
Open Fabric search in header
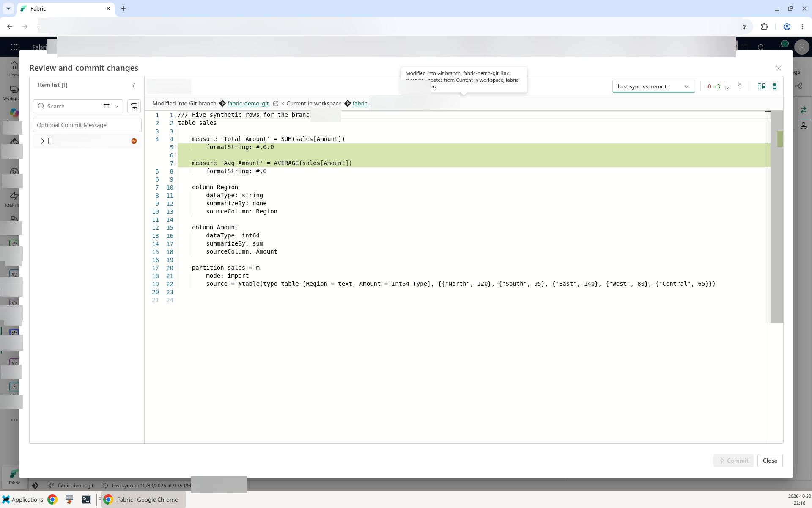point(761,47)
